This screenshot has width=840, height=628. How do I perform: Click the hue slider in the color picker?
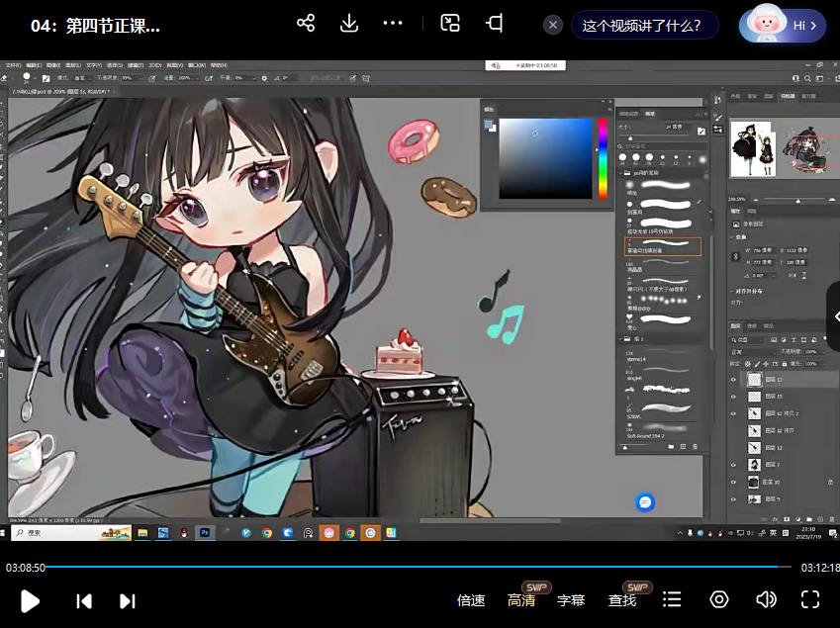pos(602,158)
